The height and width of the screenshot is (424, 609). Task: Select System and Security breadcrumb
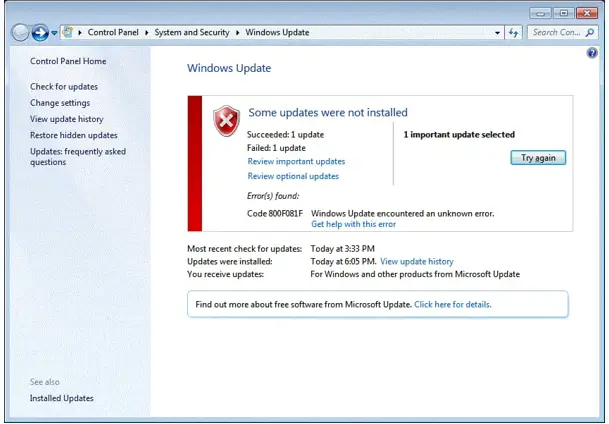(x=192, y=33)
